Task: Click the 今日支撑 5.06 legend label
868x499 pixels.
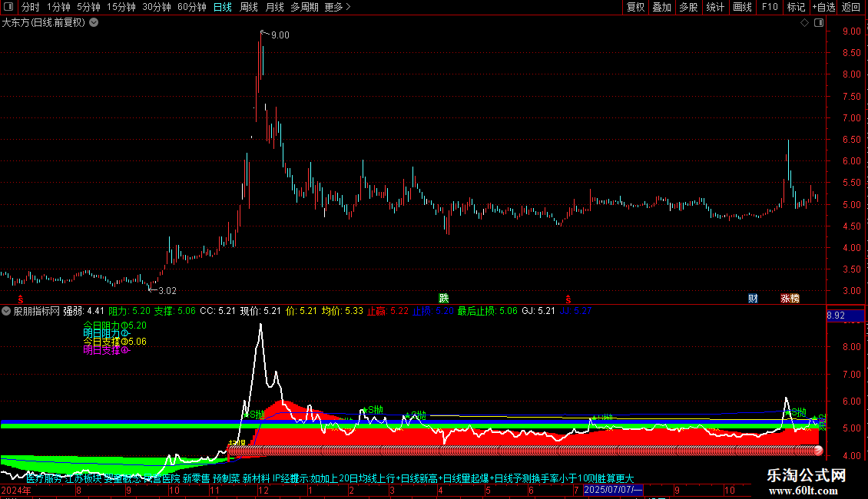Action: 114,342
